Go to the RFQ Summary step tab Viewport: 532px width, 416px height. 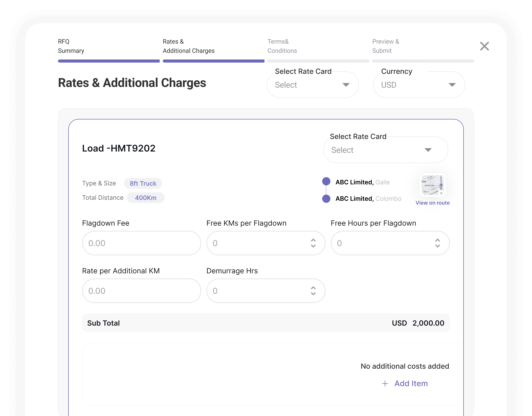pyautogui.click(x=71, y=46)
